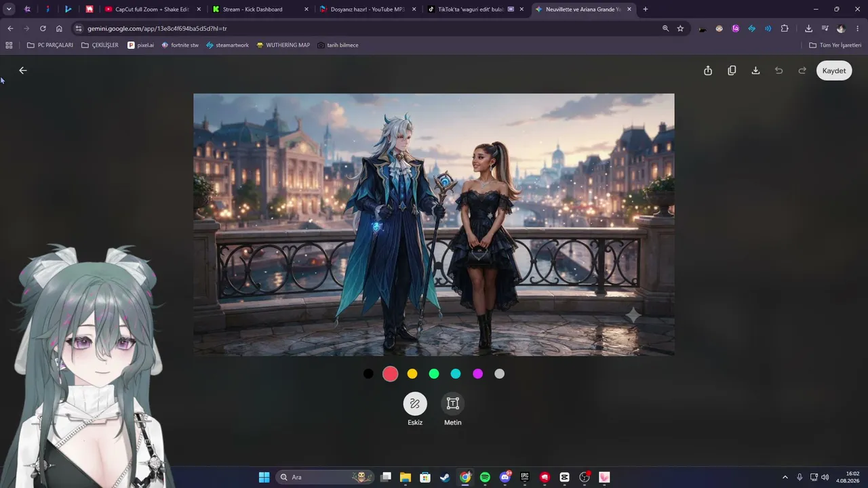This screenshot has width=868, height=488.
Task: Expand the tab search dropdown
Action: click(x=9, y=9)
